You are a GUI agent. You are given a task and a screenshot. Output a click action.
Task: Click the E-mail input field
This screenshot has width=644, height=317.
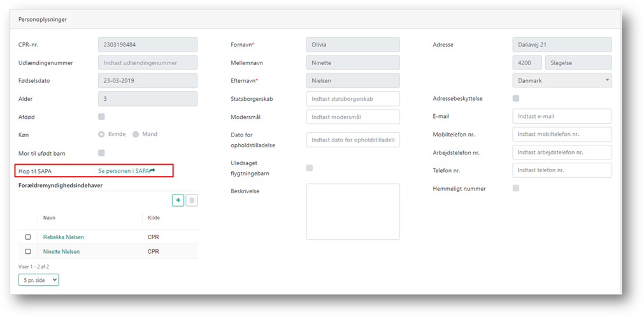click(562, 116)
